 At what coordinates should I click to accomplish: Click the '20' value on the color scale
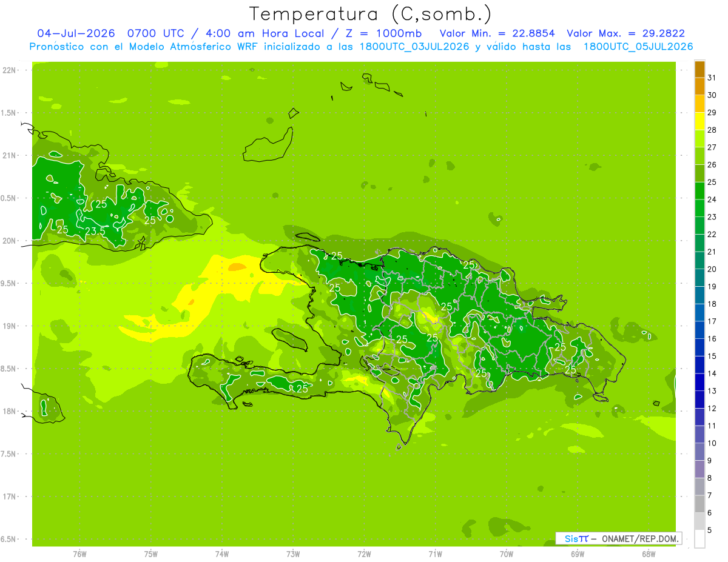pyautogui.click(x=712, y=269)
